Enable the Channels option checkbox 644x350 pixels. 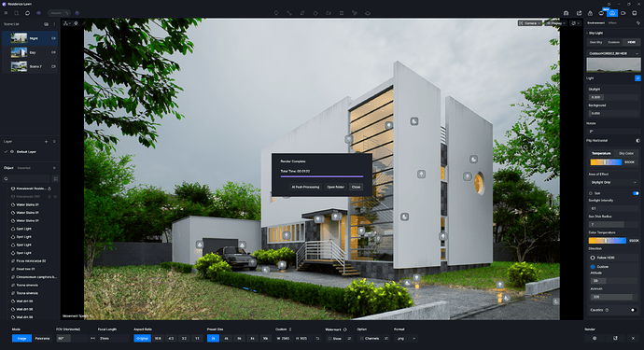[x=362, y=339]
